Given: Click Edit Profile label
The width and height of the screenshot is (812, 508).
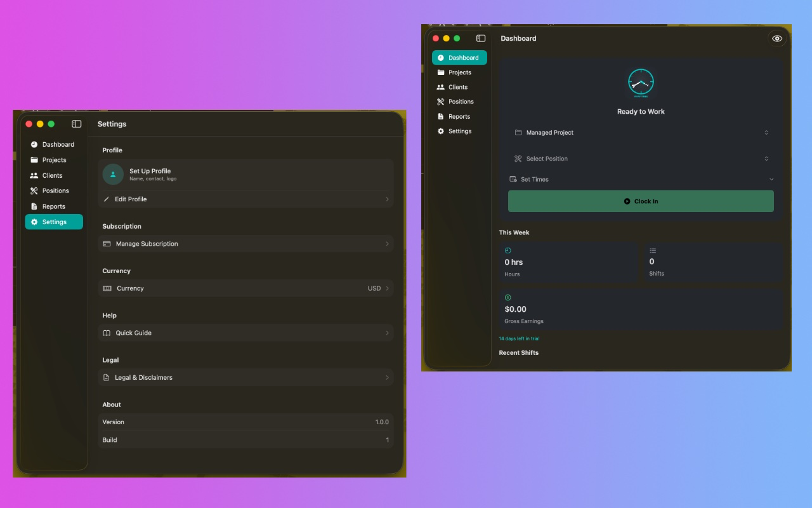Looking at the screenshot, I should pyautogui.click(x=131, y=199).
